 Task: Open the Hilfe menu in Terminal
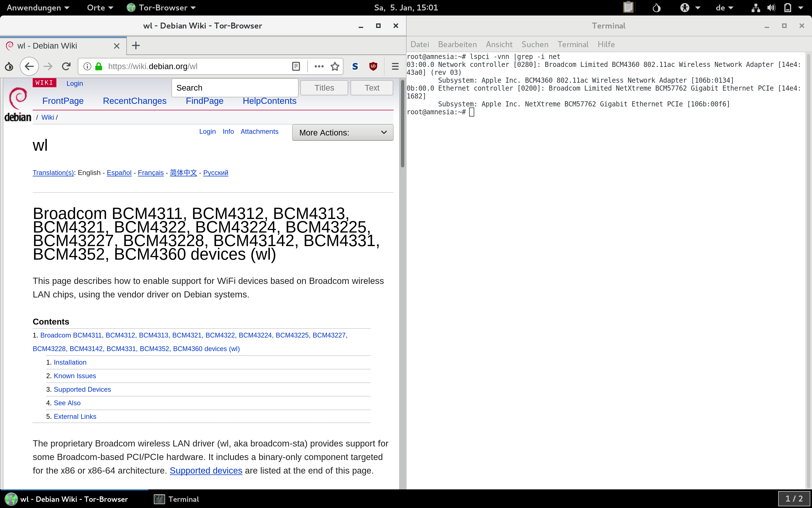pyautogui.click(x=606, y=44)
